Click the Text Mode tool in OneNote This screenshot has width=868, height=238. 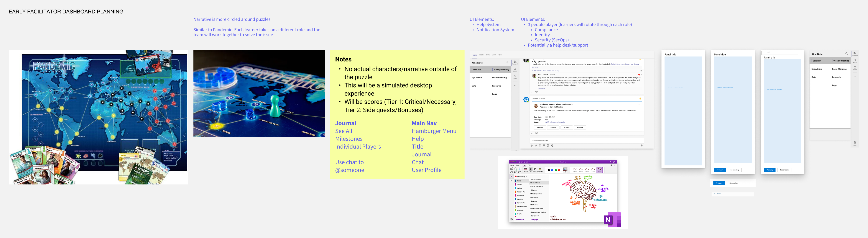(512, 170)
